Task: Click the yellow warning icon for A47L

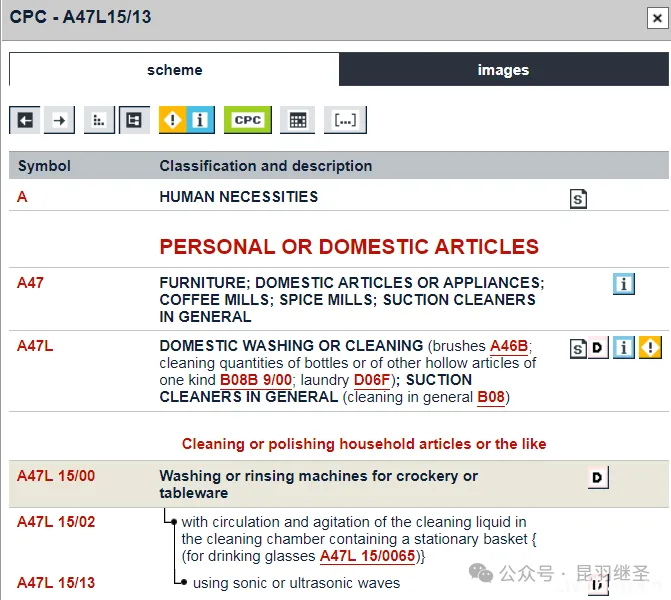Action: pos(651,348)
